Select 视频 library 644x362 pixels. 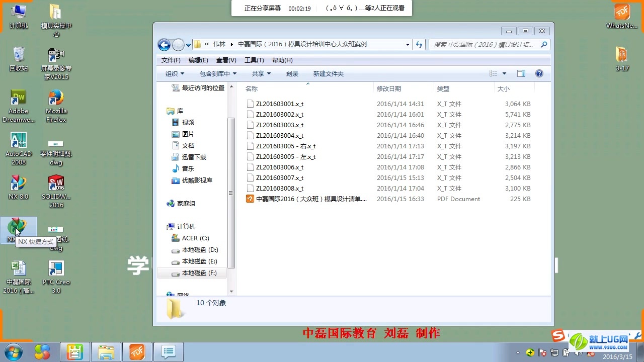pos(183,122)
